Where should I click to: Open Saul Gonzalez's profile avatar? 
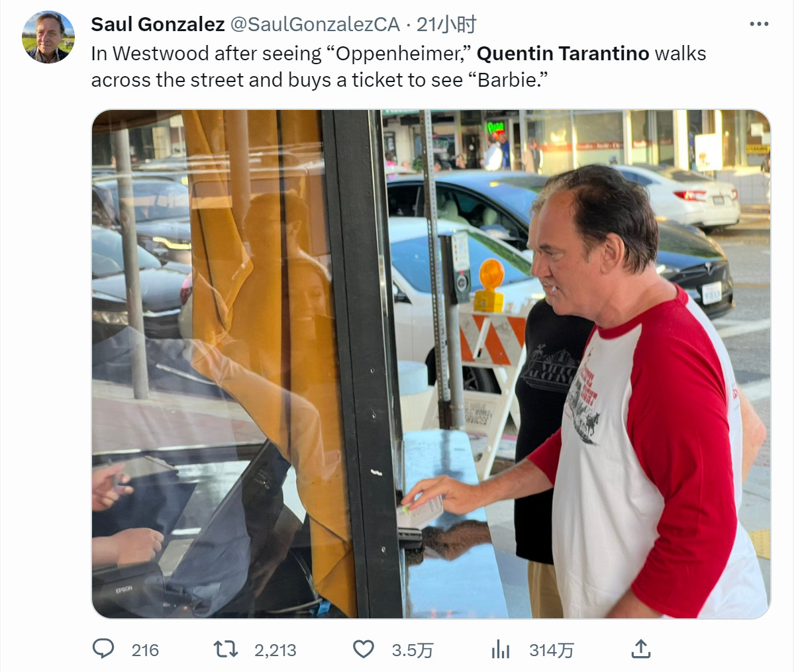(48, 37)
